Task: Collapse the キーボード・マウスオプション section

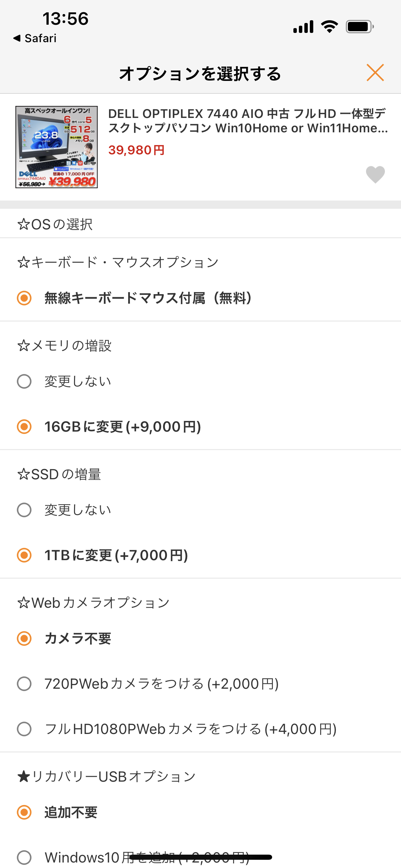Action: click(118, 262)
